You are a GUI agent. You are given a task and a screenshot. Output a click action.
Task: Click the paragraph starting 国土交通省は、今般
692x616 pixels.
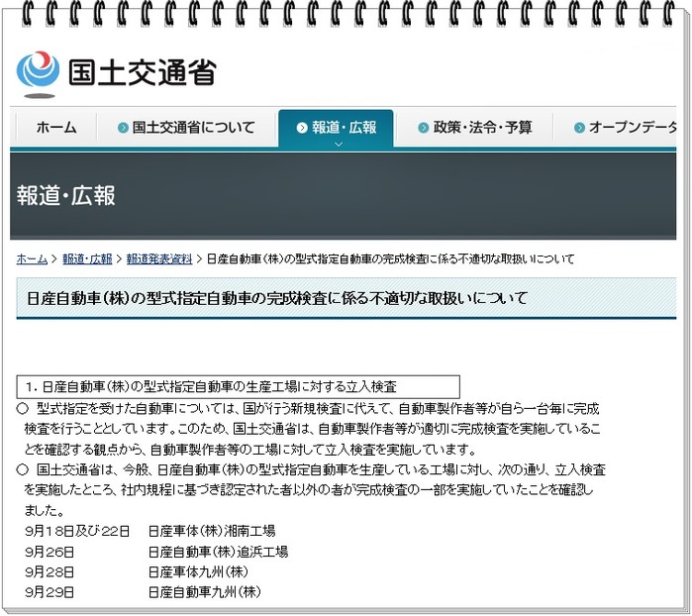312,489
